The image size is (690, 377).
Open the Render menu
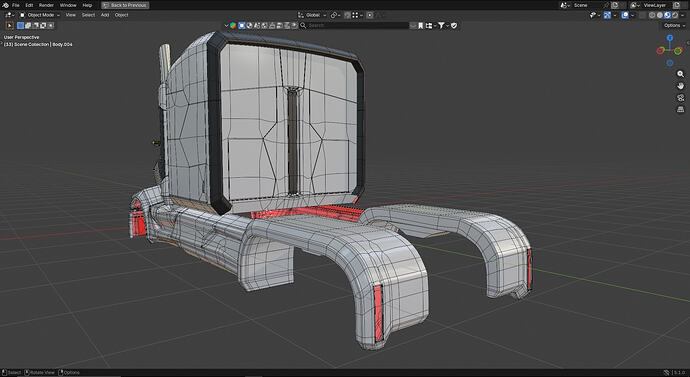(x=46, y=5)
